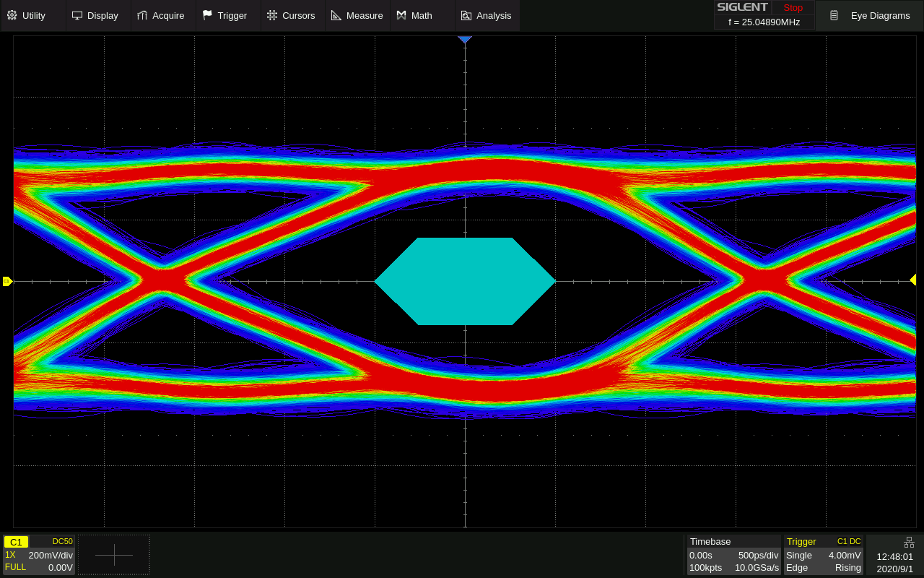Click the Cursors crosshair grid icon
Image resolution: width=924 pixels, height=578 pixels.
[x=271, y=15]
